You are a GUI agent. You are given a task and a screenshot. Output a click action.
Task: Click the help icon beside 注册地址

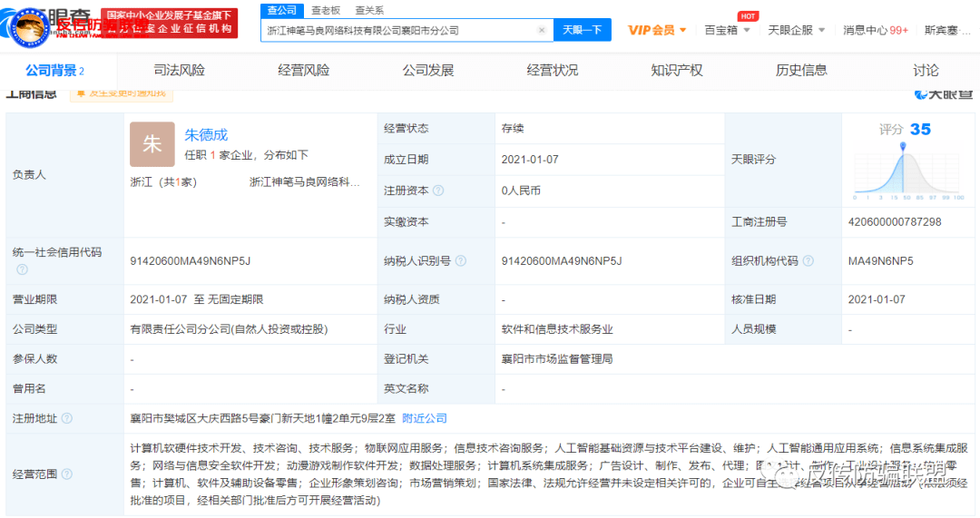pos(66,418)
